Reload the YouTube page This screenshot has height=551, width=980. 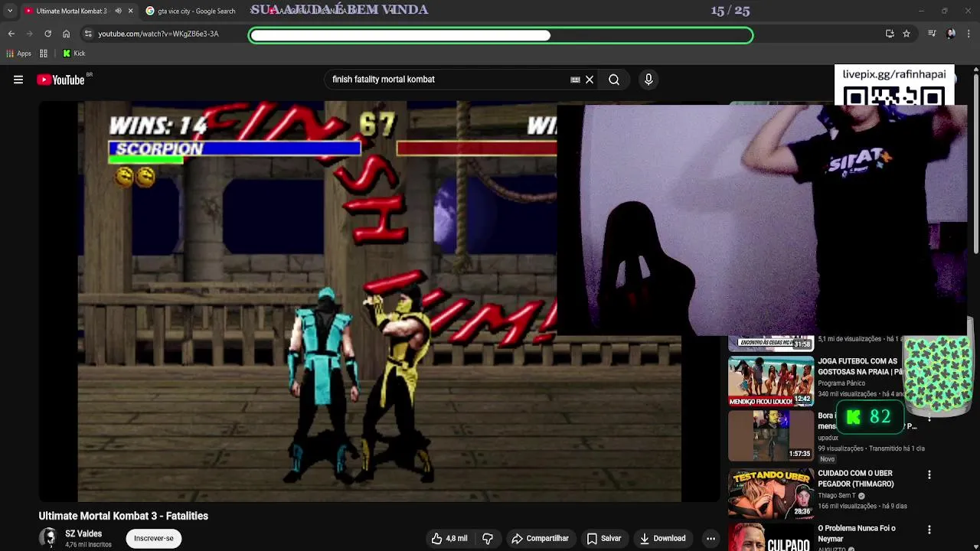47,34
